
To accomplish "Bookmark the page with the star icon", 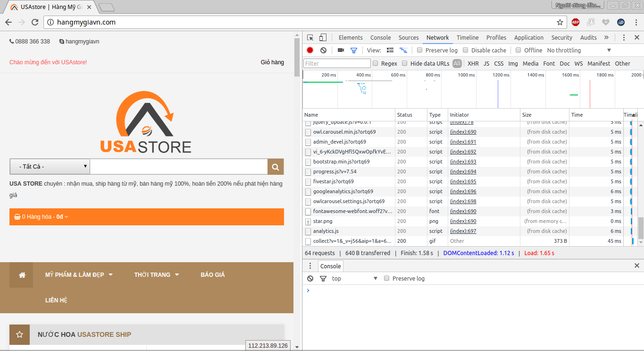I will click(x=560, y=22).
